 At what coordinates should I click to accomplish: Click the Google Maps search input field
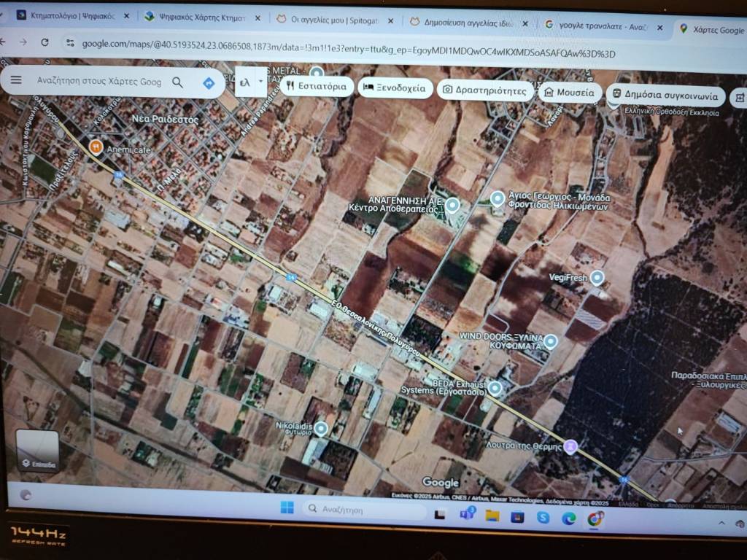coord(98,82)
